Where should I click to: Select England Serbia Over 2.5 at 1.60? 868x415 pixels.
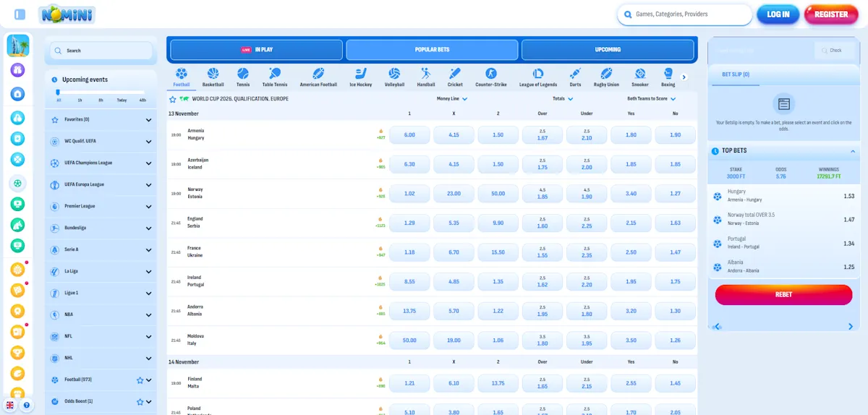(x=542, y=223)
